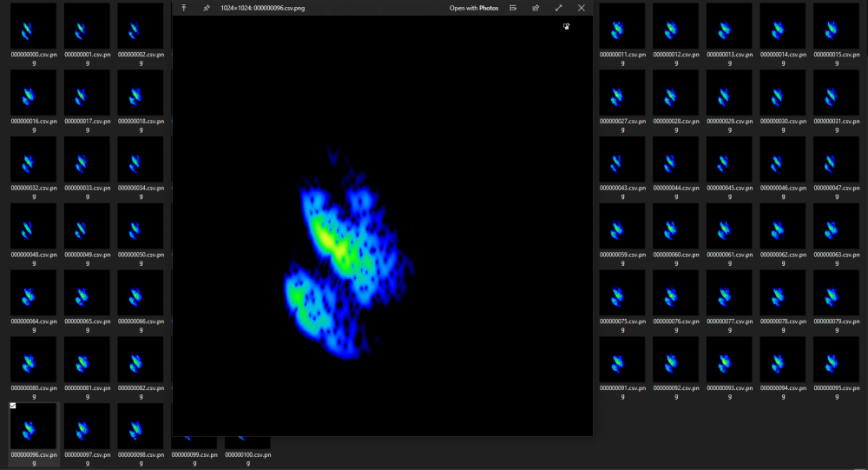
Task: Select the 000000000.csv.png thumbnail
Action: 34,26
